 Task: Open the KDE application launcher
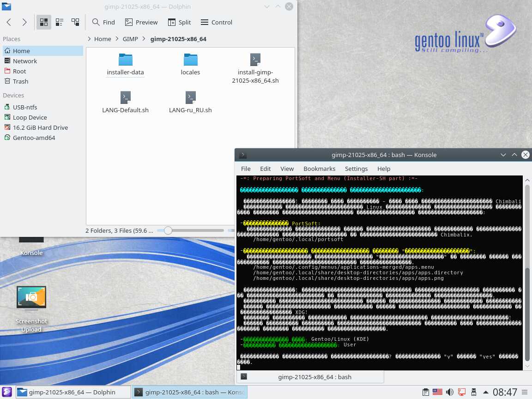tap(7, 392)
